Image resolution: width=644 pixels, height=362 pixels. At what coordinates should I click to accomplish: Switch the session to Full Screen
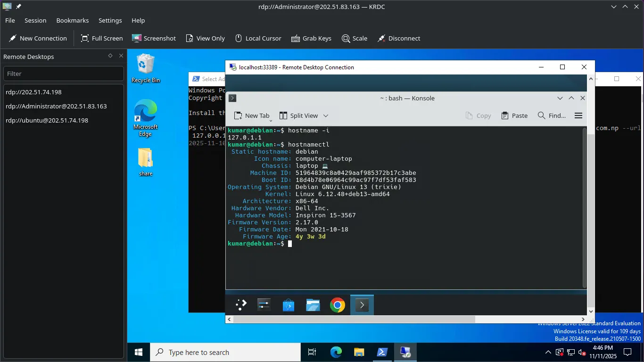pyautogui.click(x=101, y=39)
